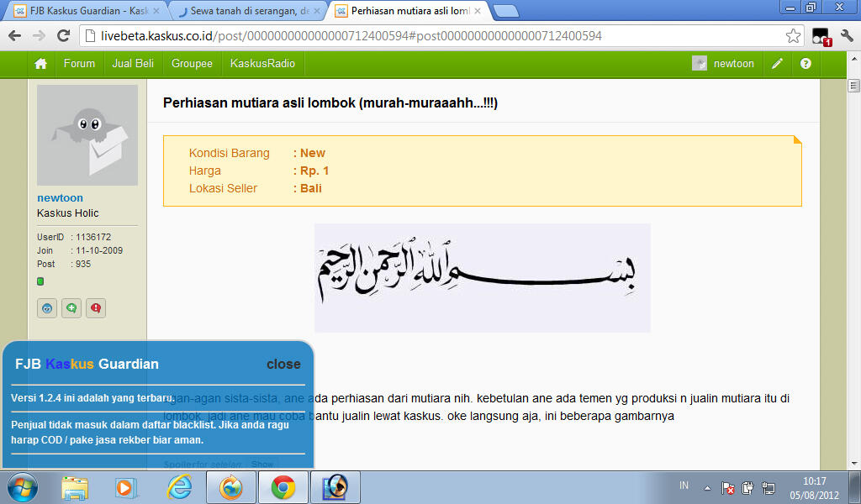This screenshot has height=504, width=861.
Task: Click the green reputation bar indicator
Action: tap(40, 281)
